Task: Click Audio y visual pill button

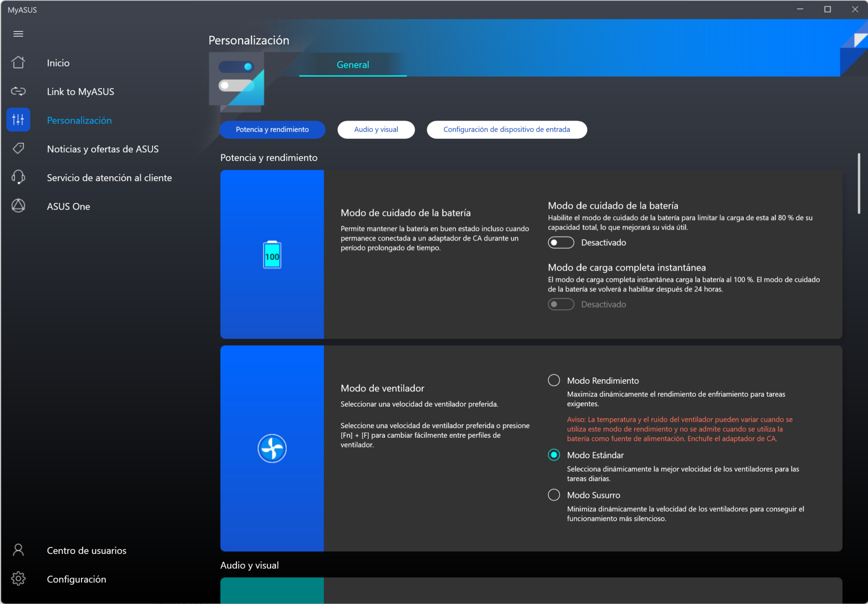Action: [x=376, y=130]
